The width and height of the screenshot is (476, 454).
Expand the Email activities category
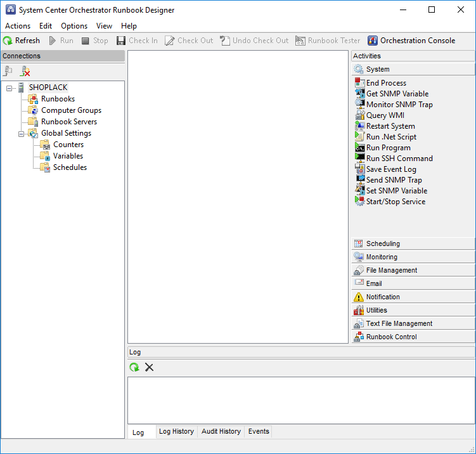[x=413, y=283]
